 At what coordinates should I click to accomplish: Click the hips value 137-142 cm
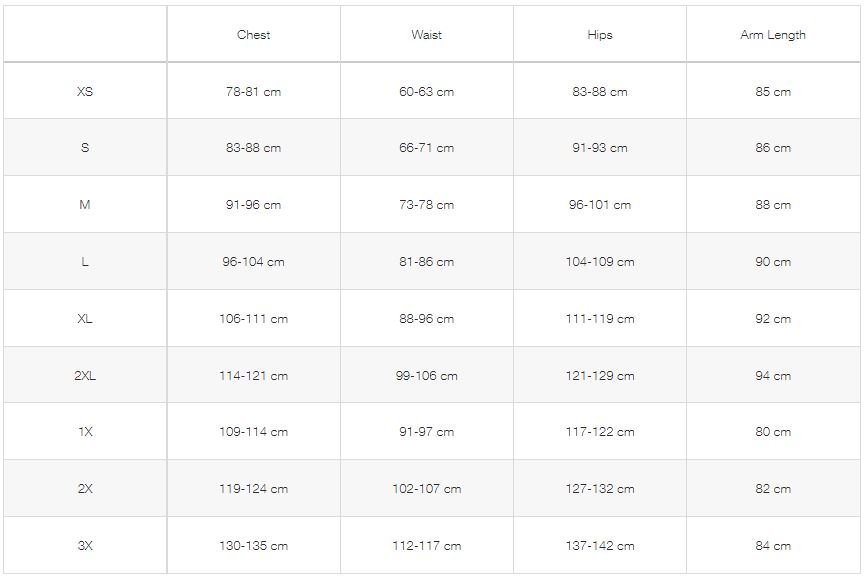600,545
